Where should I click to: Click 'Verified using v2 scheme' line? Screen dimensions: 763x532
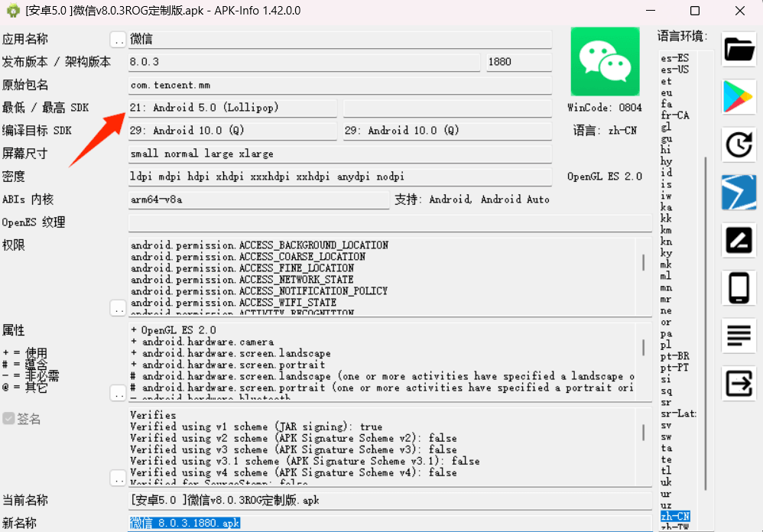pyautogui.click(x=294, y=438)
